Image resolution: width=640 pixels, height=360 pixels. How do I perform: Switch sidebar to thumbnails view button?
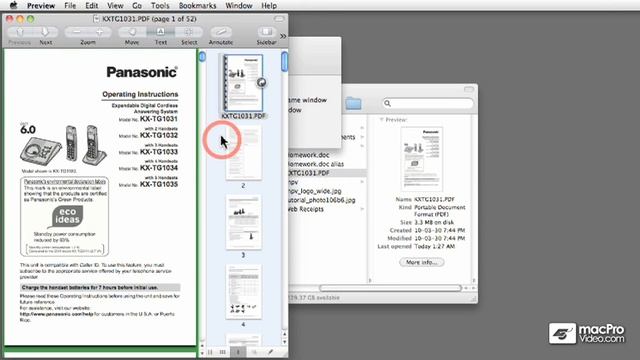238,352
